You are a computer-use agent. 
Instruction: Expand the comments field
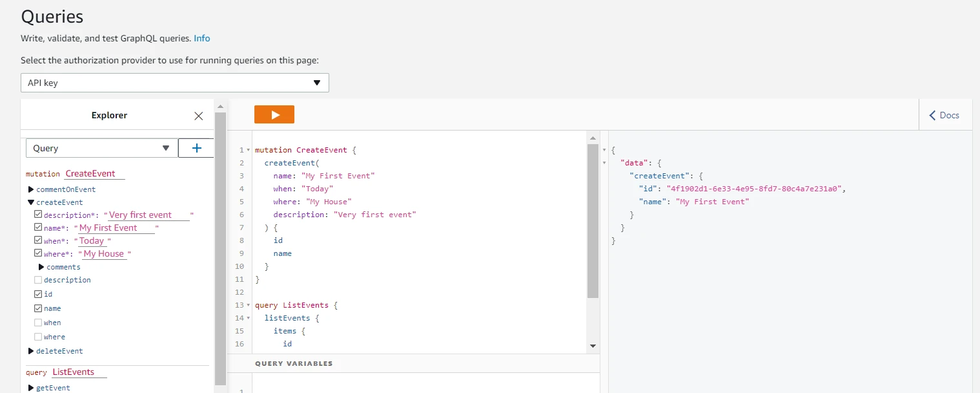coord(41,267)
